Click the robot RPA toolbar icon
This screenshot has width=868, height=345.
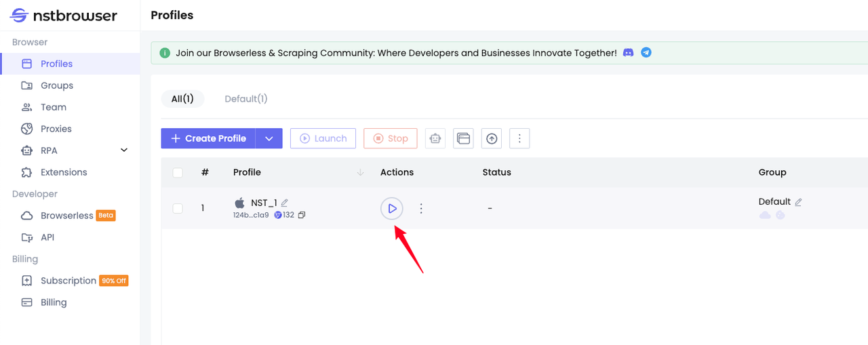(x=435, y=138)
